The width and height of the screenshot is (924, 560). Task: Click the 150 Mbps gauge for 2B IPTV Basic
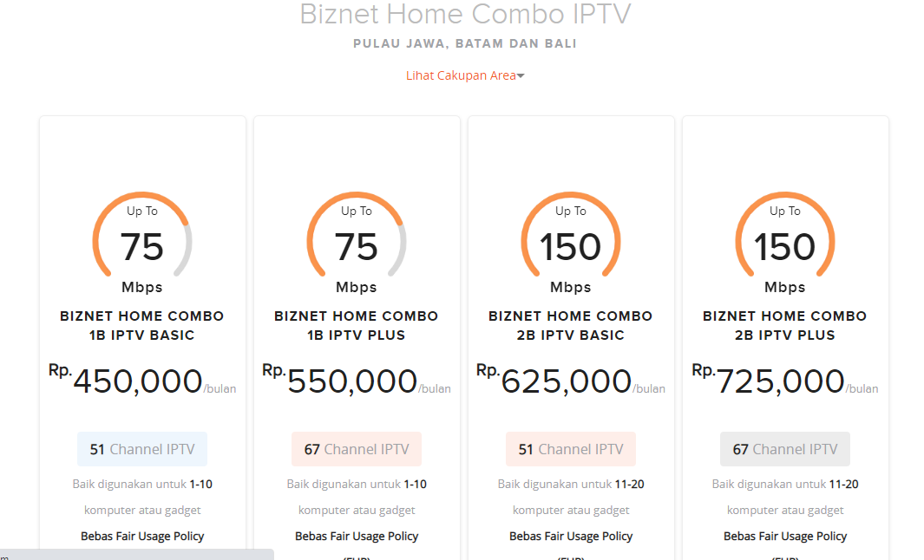point(570,243)
